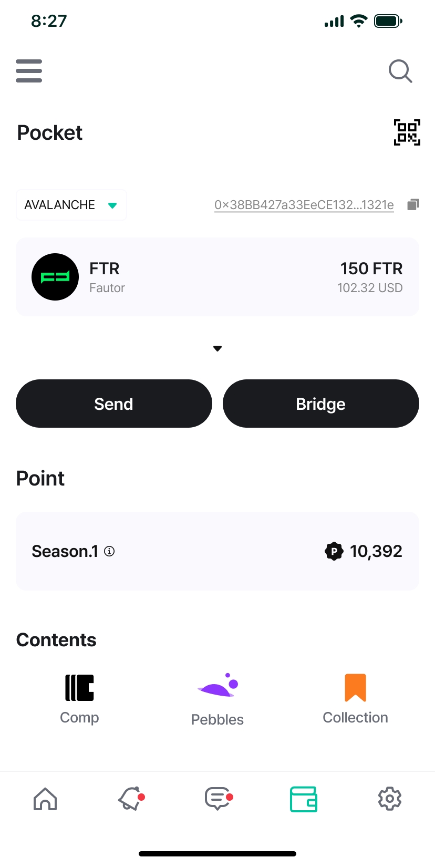Image resolution: width=435 pixels, height=868 pixels.
Task: Open the chat messages tab
Action: (217, 799)
